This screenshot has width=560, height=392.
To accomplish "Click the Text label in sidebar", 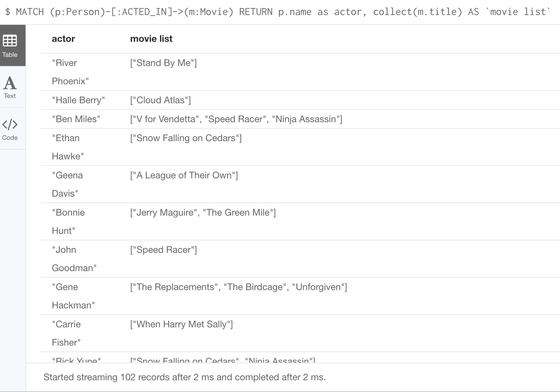I will pos(10,96).
